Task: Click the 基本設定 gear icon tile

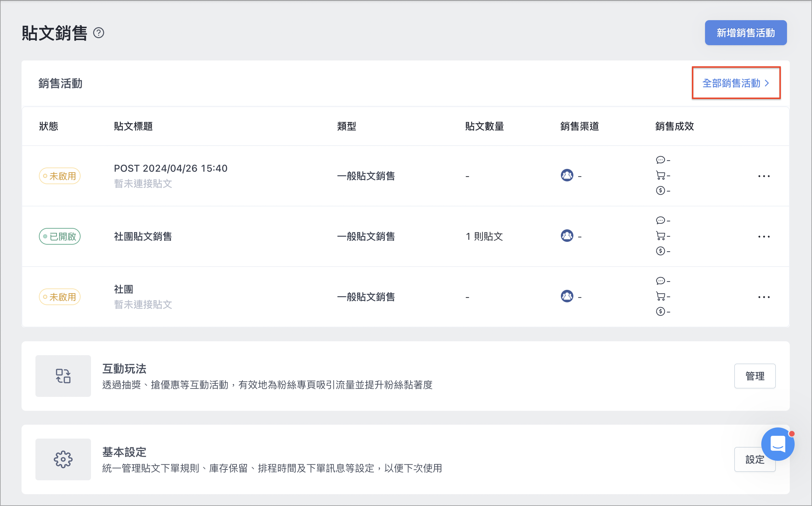Action: pyautogui.click(x=63, y=459)
